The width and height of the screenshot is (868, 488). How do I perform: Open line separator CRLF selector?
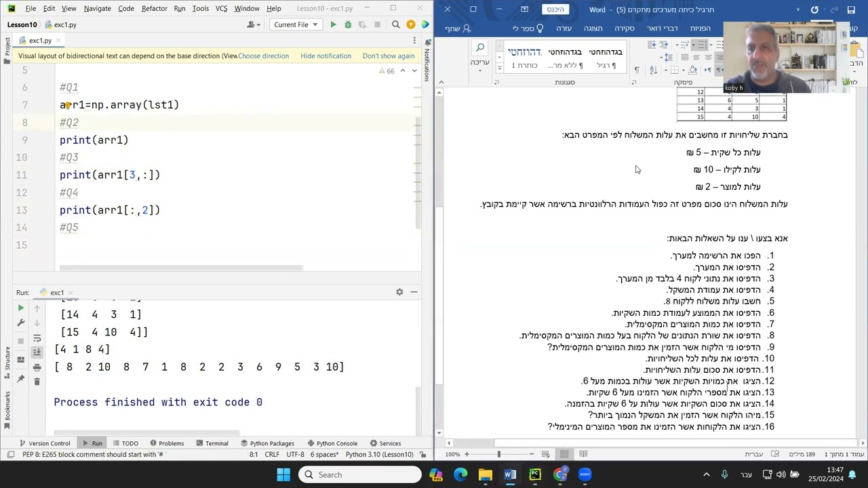(x=271, y=454)
